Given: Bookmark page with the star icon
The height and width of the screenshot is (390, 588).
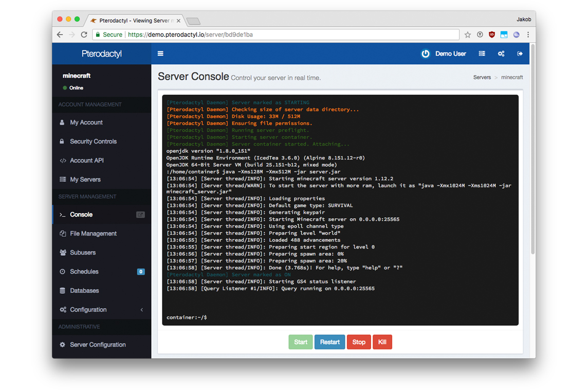Looking at the screenshot, I should pos(468,35).
